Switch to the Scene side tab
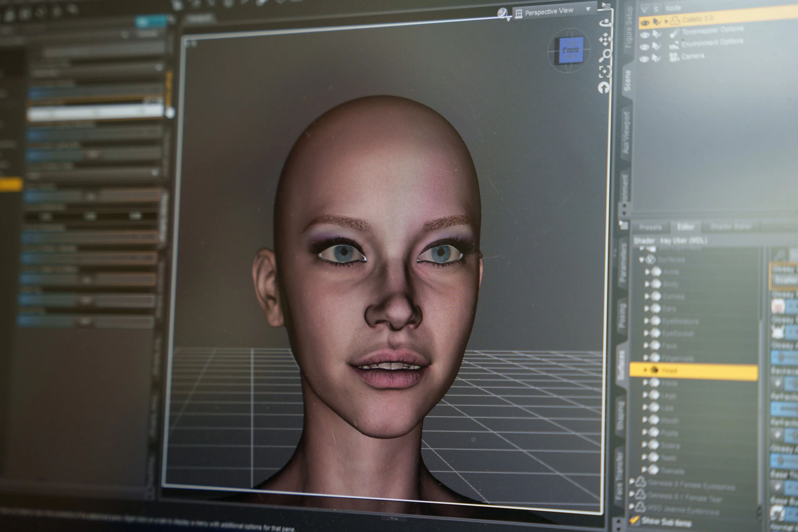 (627, 80)
